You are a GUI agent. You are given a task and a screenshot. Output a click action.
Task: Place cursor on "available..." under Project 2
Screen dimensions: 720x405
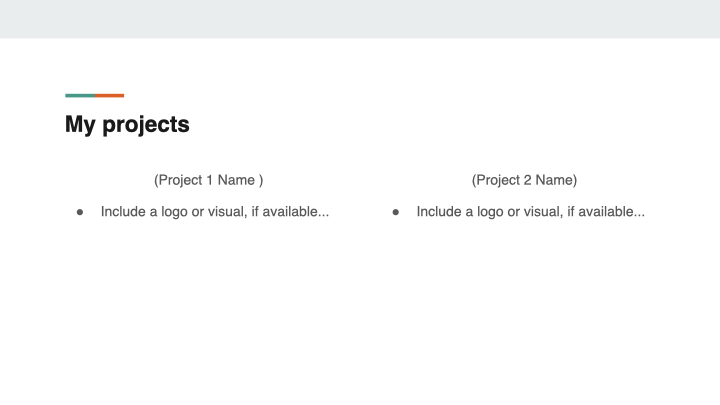[x=614, y=212]
